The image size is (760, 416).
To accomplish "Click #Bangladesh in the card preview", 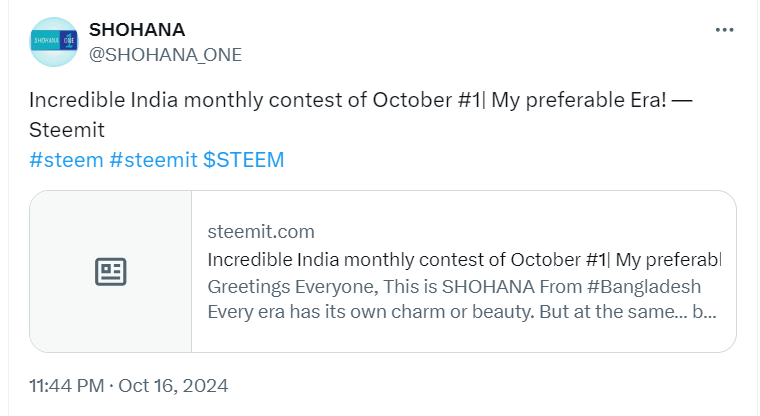I will 644,287.
